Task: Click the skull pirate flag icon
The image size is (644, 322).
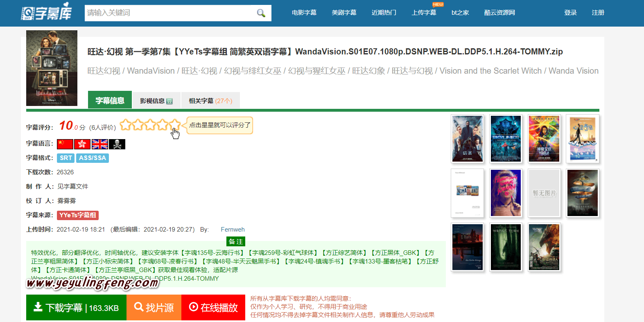Action: (117, 144)
